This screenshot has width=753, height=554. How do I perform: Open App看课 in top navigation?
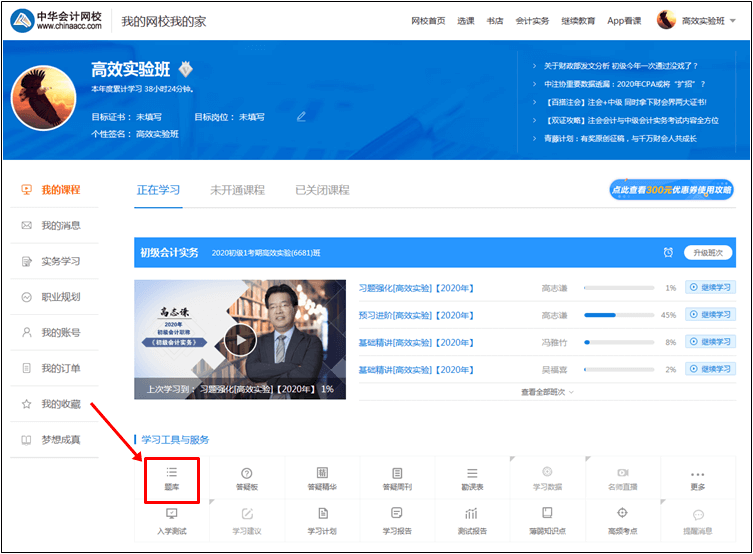click(x=624, y=21)
